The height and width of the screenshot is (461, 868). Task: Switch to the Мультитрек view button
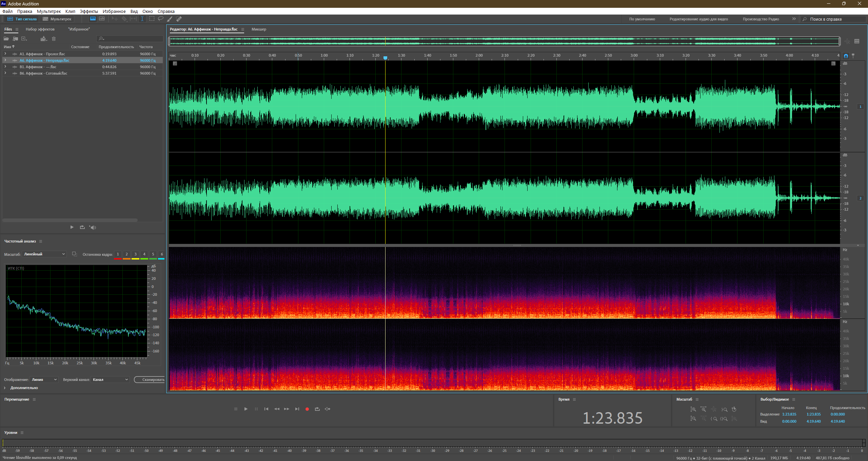pyautogui.click(x=57, y=19)
